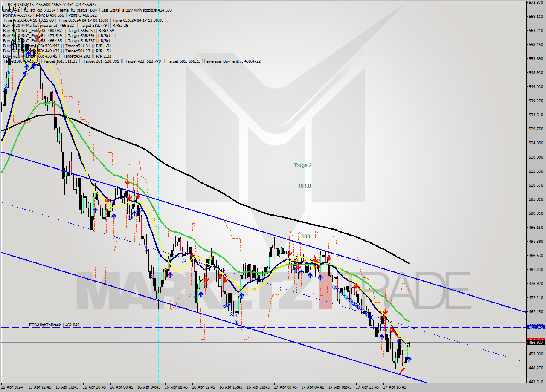Click the 'Target 423: 583.779' summary text
Viewport: 546px width, 392px height.
[x=144, y=61]
